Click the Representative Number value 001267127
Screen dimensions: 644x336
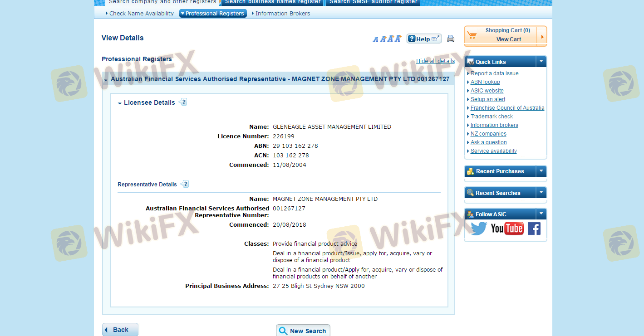tap(289, 209)
